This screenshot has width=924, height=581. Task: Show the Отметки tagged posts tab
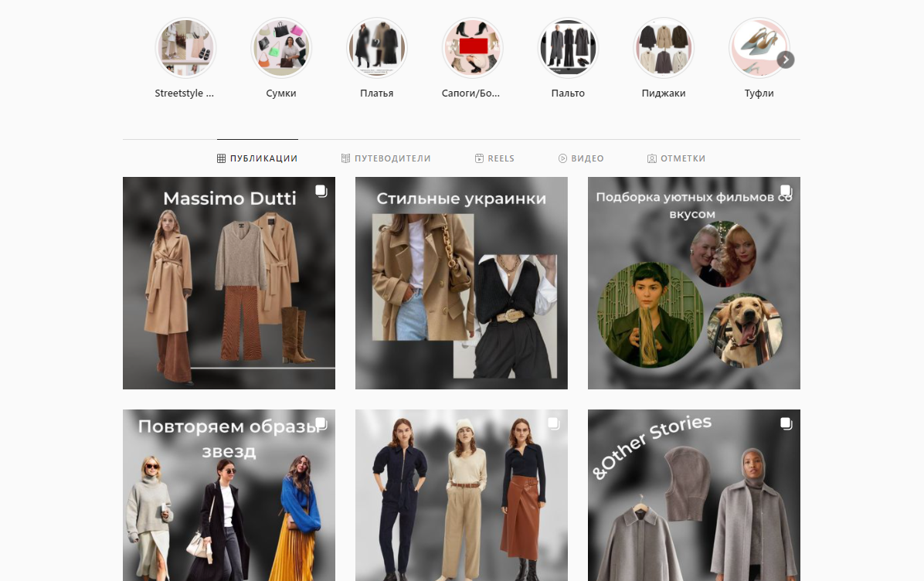676,158
